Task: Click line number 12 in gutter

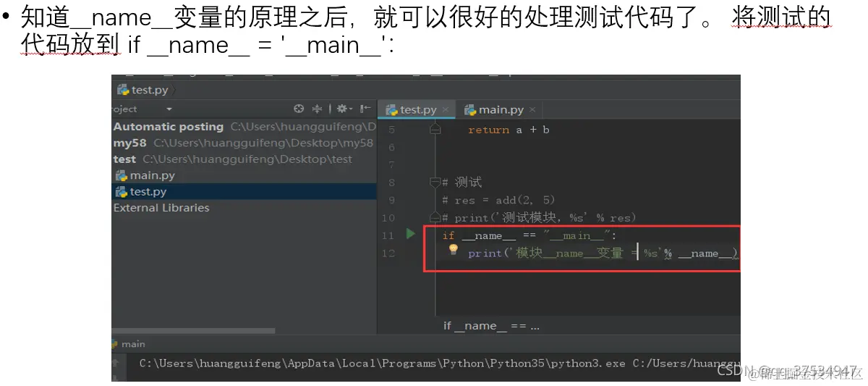Action: 388,253
